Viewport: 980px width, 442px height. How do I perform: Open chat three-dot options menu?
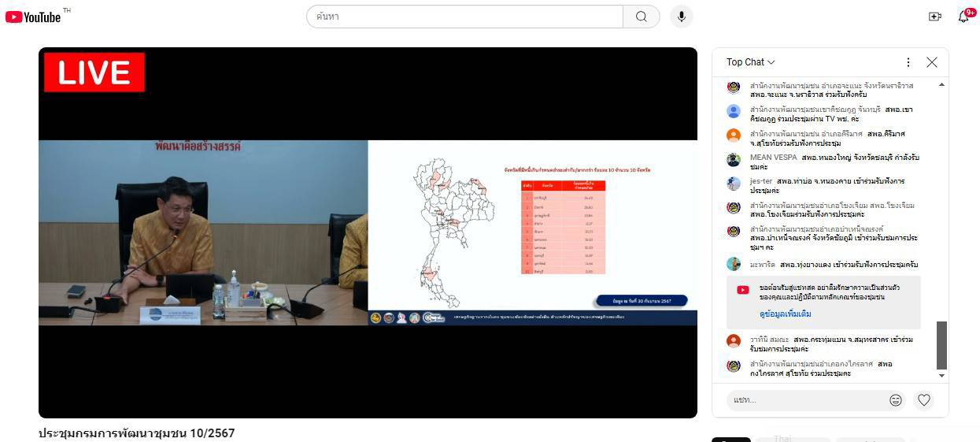(908, 62)
